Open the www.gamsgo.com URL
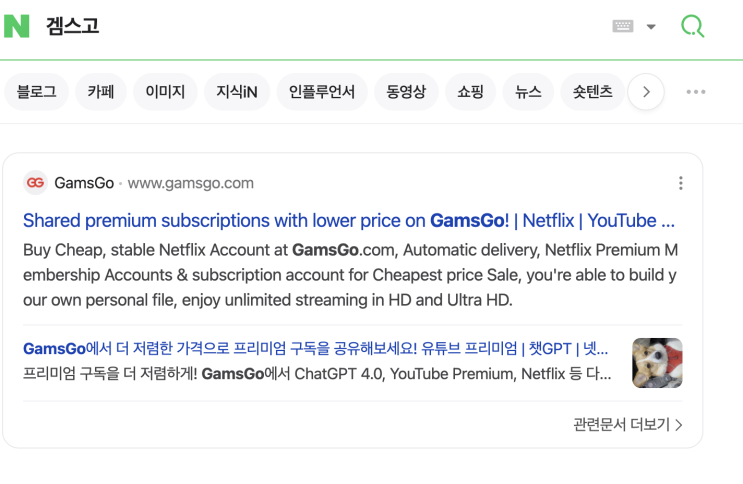This screenshot has height=484, width=743. [190, 183]
